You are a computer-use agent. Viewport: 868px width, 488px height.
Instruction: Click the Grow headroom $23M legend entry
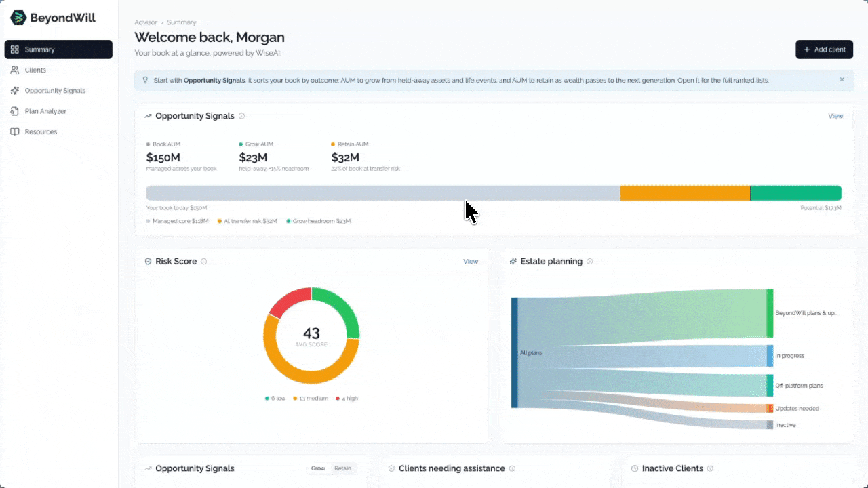[x=319, y=221]
